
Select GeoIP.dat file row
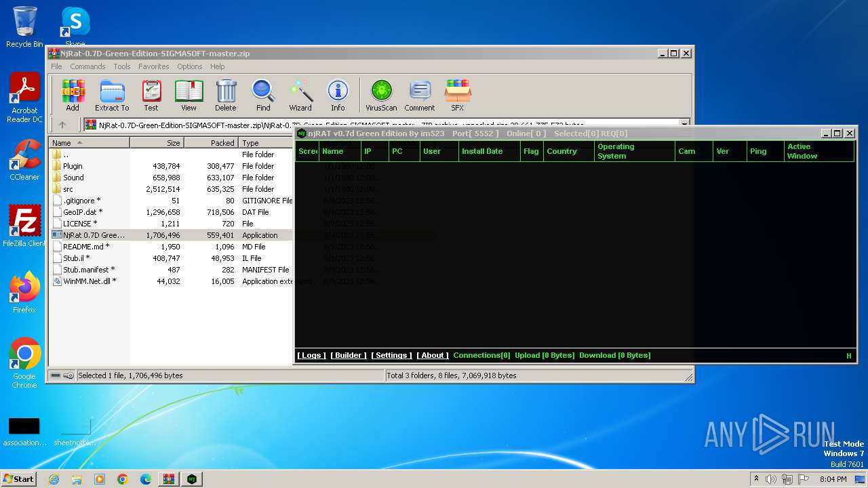(x=170, y=212)
